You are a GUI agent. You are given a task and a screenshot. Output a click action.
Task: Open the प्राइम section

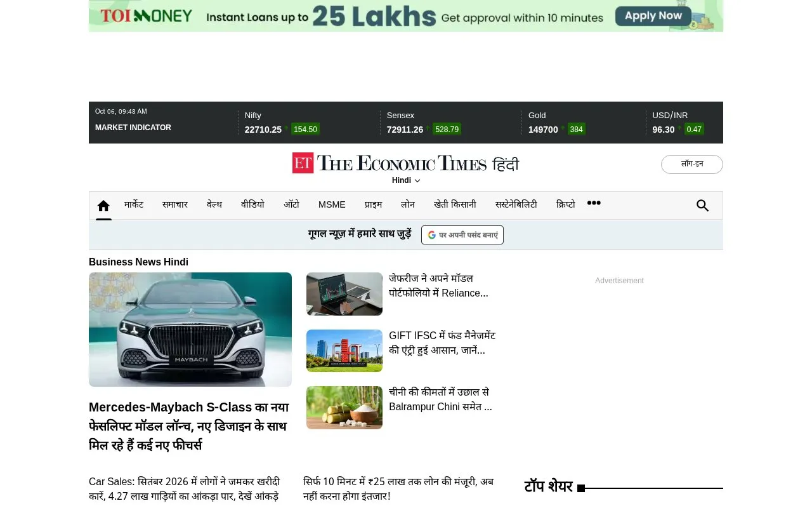(x=373, y=204)
